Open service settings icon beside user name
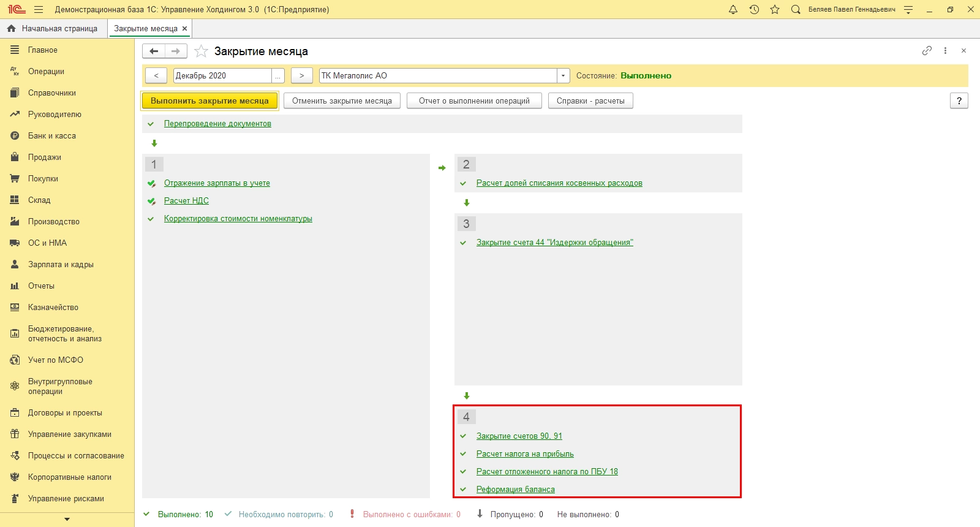Viewport: 980px width, 527px height. (908, 10)
